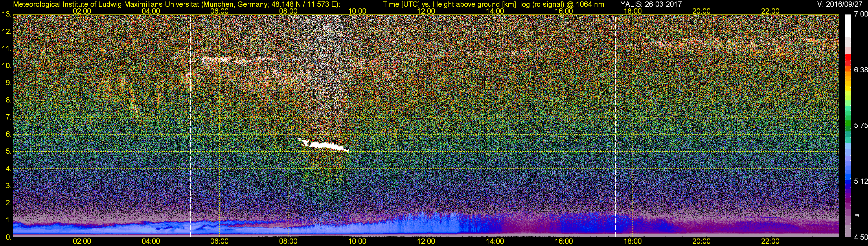Click the 5.12 value on the color scale
The image size is (868, 246).
[x=861, y=182]
